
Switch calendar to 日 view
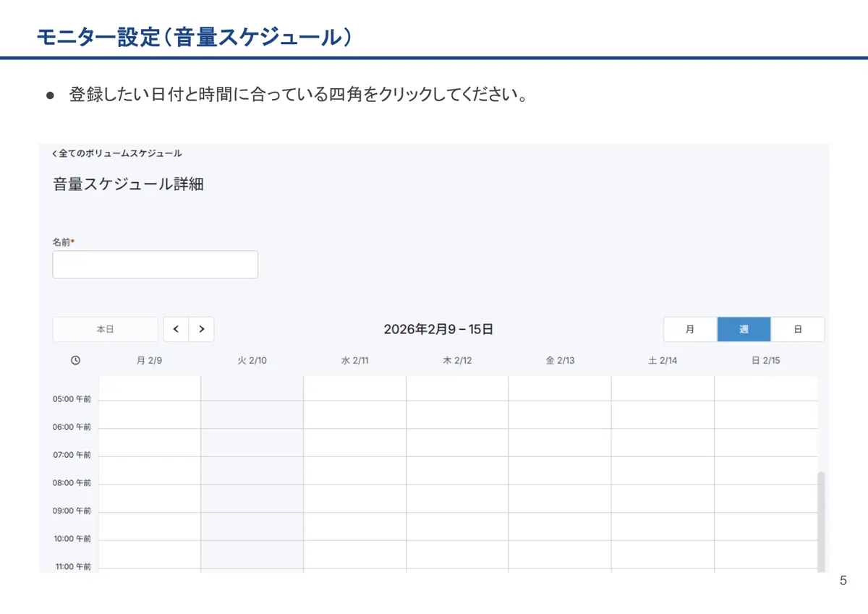[798, 329]
